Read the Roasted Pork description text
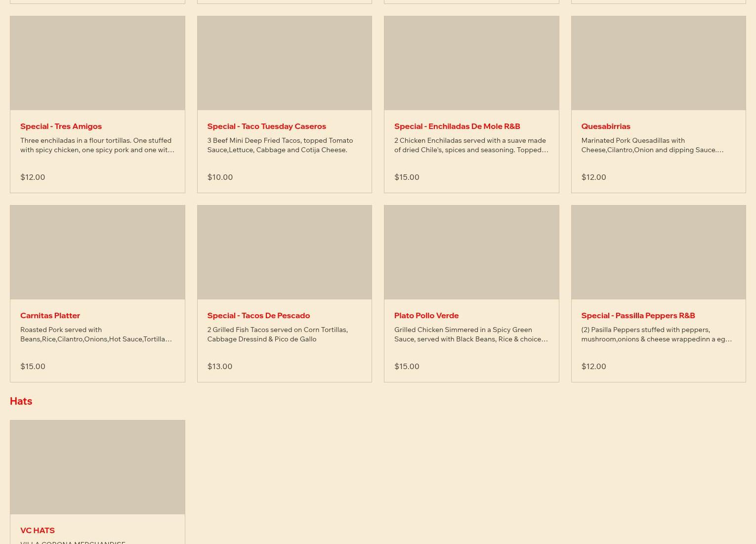The height and width of the screenshot is (544, 756). (96, 334)
